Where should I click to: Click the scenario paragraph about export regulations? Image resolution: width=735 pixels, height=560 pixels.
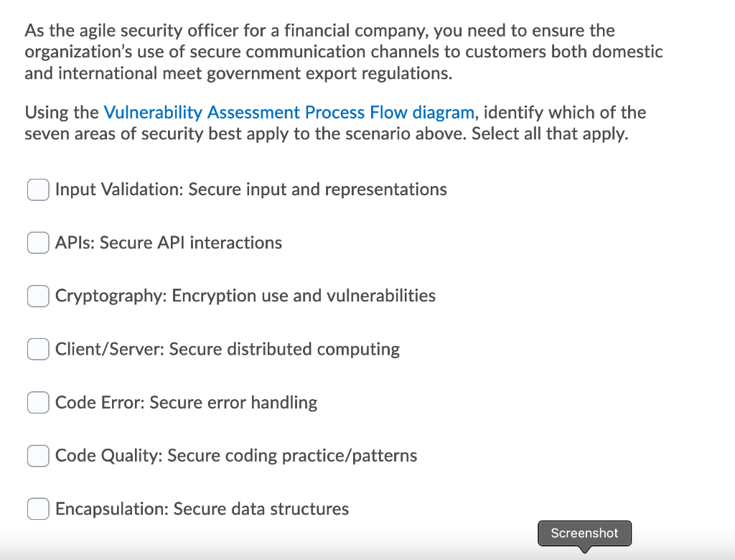tap(343, 52)
